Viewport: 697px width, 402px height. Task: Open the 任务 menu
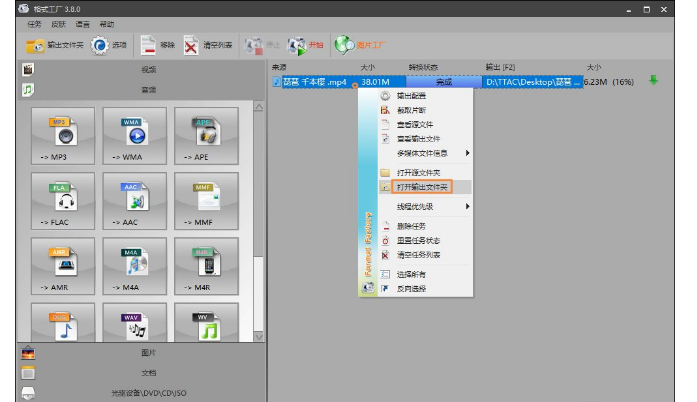(x=34, y=24)
